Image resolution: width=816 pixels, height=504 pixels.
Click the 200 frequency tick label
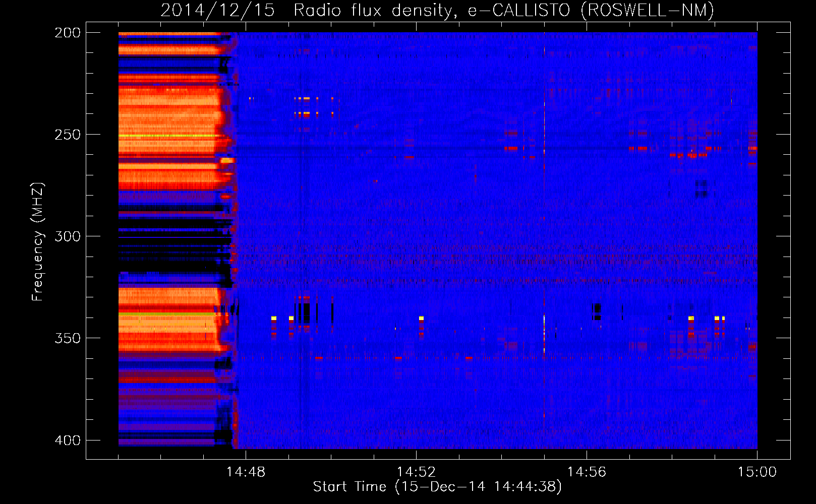(x=68, y=33)
